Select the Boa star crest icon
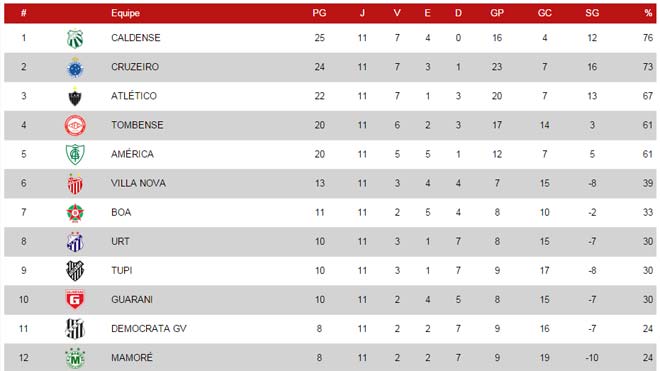 tap(75, 213)
